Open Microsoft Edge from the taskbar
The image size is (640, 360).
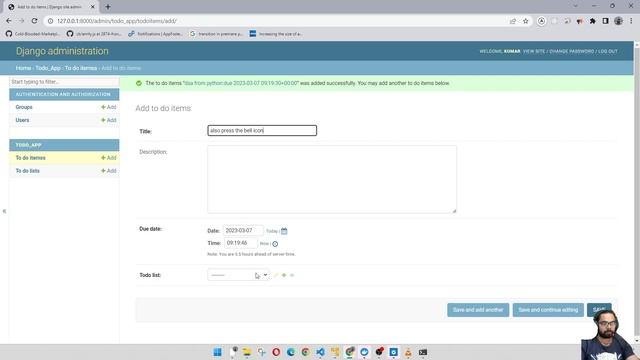pos(291,352)
